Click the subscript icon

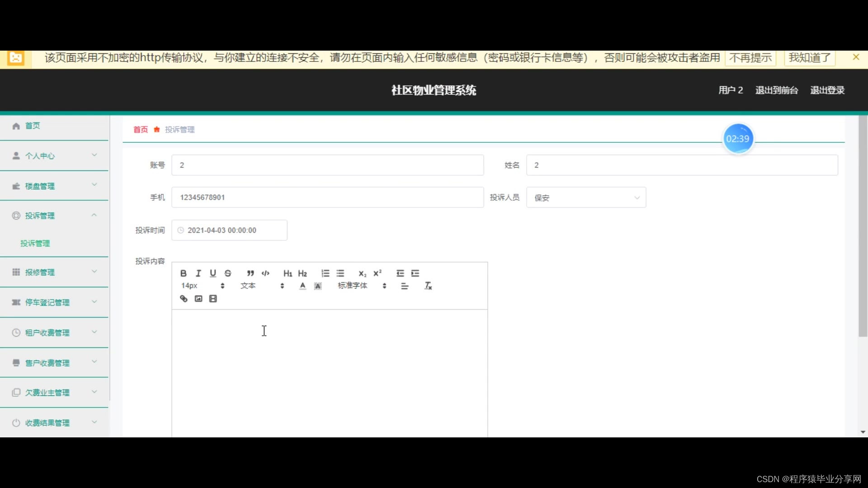click(x=362, y=273)
